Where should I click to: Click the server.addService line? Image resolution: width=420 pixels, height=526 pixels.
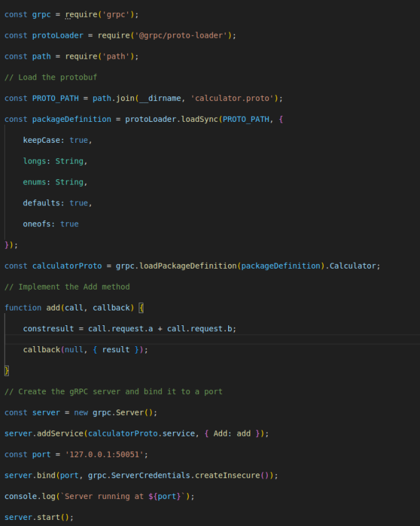[137, 434]
